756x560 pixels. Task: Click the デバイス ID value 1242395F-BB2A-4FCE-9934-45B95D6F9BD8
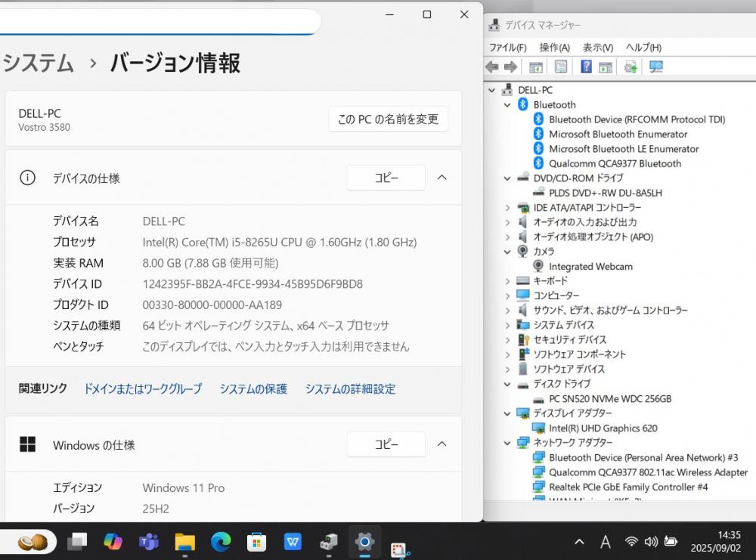click(253, 284)
